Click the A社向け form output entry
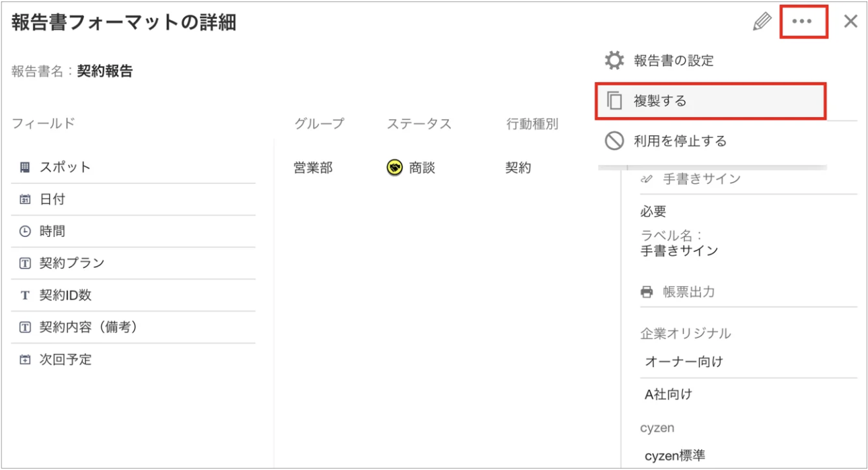The width and height of the screenshot is (868, 470). (x=668, y=395)
